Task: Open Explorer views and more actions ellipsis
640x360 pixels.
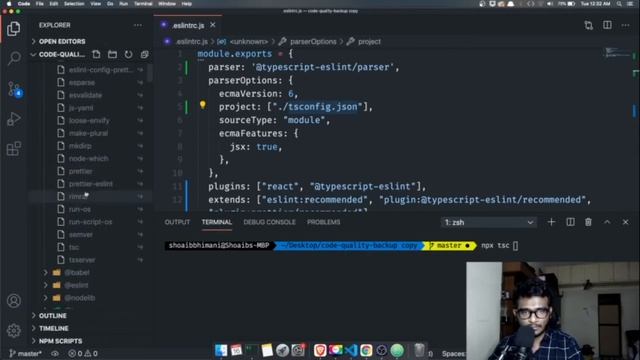Action: point(138,25)
